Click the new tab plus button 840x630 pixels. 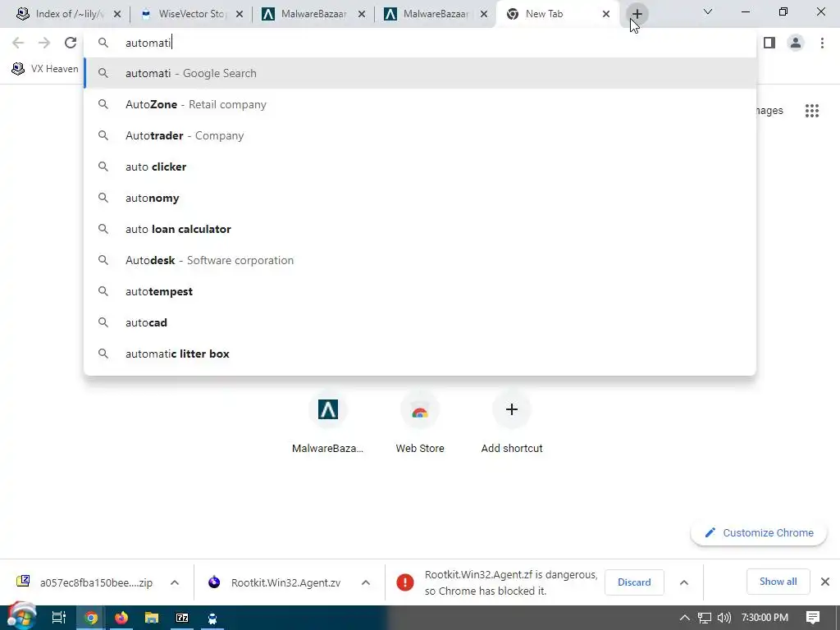(x=637, y=14)
